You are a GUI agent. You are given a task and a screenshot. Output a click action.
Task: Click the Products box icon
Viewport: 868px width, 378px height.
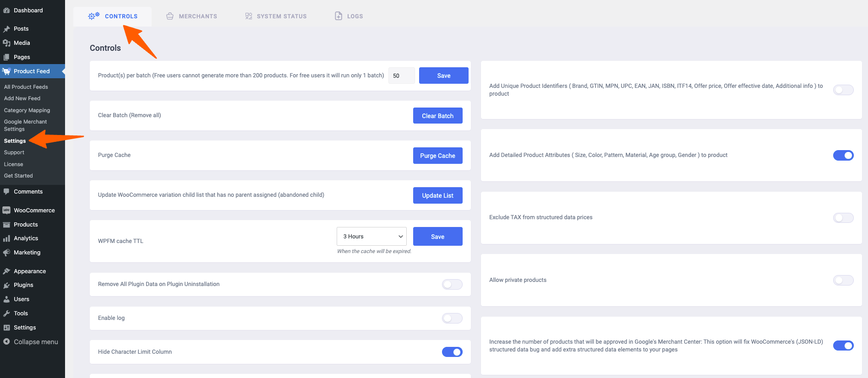[x=6, y=225]
